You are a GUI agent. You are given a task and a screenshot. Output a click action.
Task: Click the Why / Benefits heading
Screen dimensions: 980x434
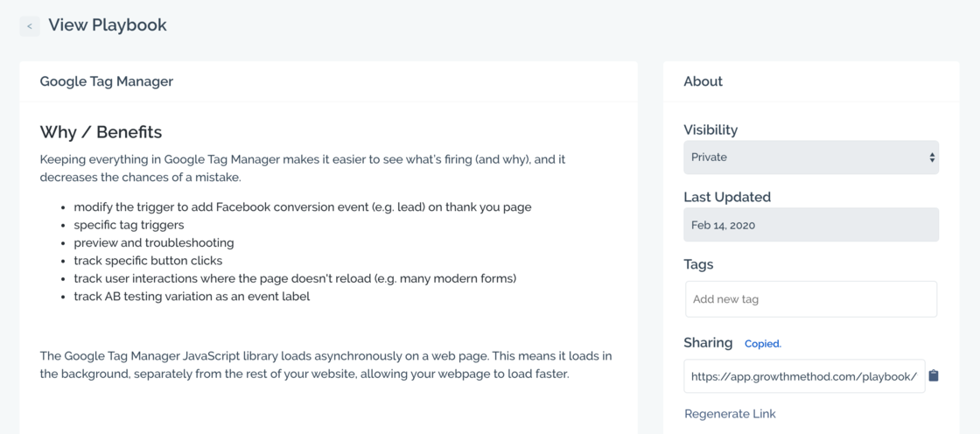click(101, 132)
